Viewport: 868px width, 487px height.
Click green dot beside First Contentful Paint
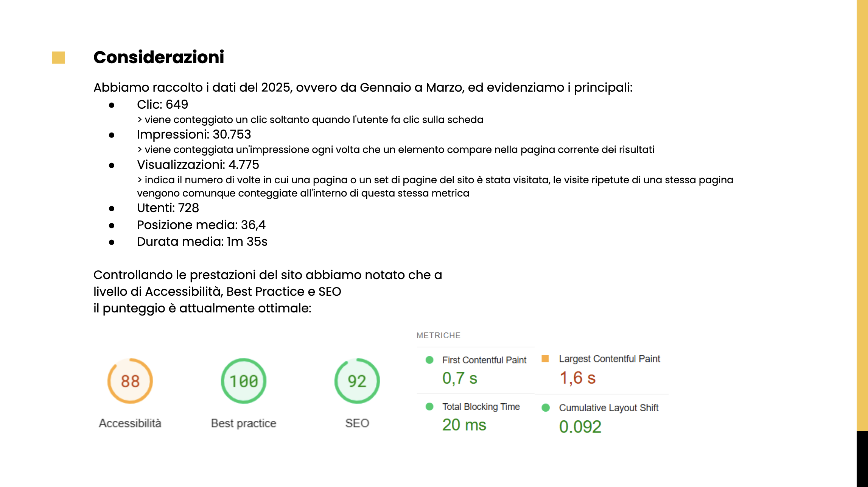click(429, 360)
